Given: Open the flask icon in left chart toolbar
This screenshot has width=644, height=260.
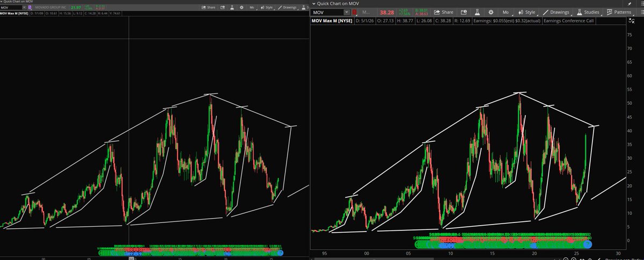Looking at the screenshot, I should coord(231,8).
